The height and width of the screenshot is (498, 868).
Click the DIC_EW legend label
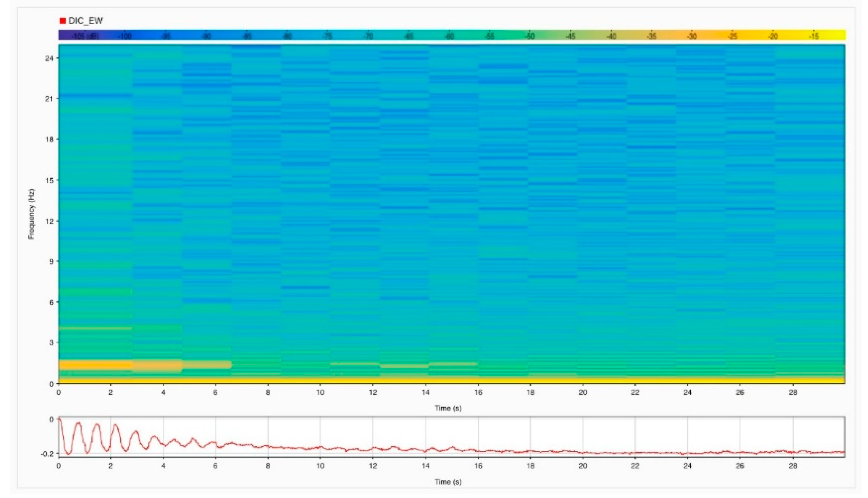[86, 20]
